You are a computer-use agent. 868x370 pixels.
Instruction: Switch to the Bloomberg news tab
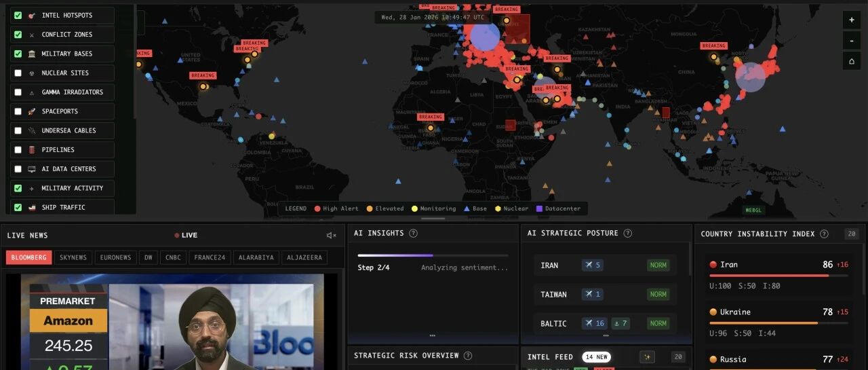[28, 258]
